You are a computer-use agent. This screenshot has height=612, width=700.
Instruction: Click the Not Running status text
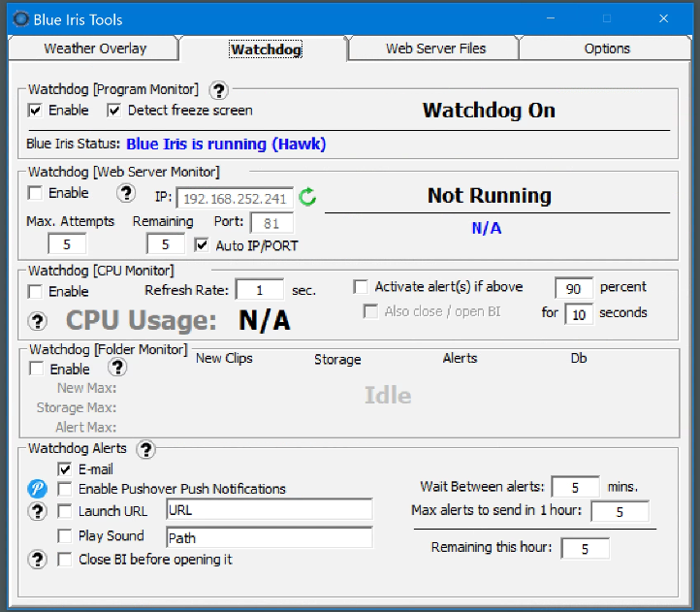[x=490, y=196]
